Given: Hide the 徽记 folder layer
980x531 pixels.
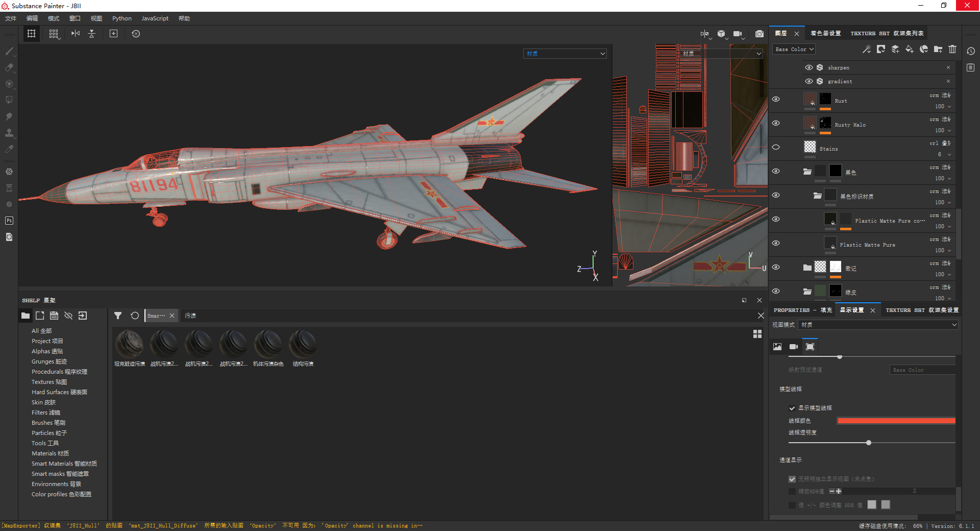Looking at the screenshot, I should click(x=776, y=268).
